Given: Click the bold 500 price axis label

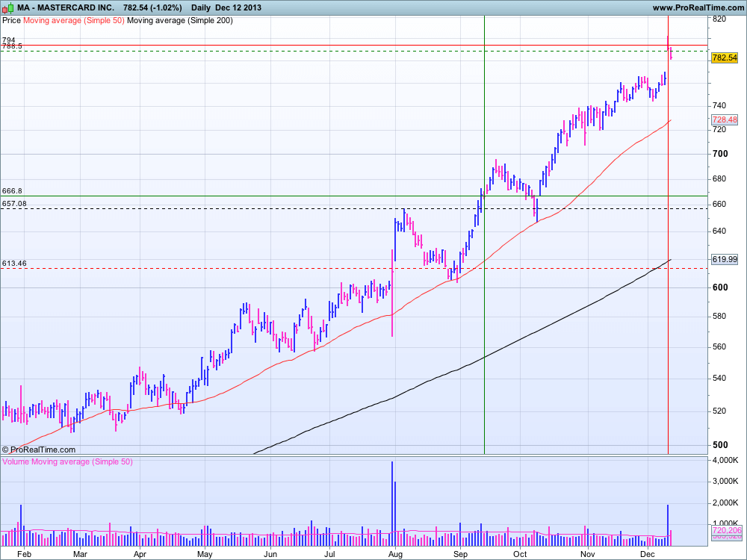Looking at the screenshot, I should click(720, 445).
